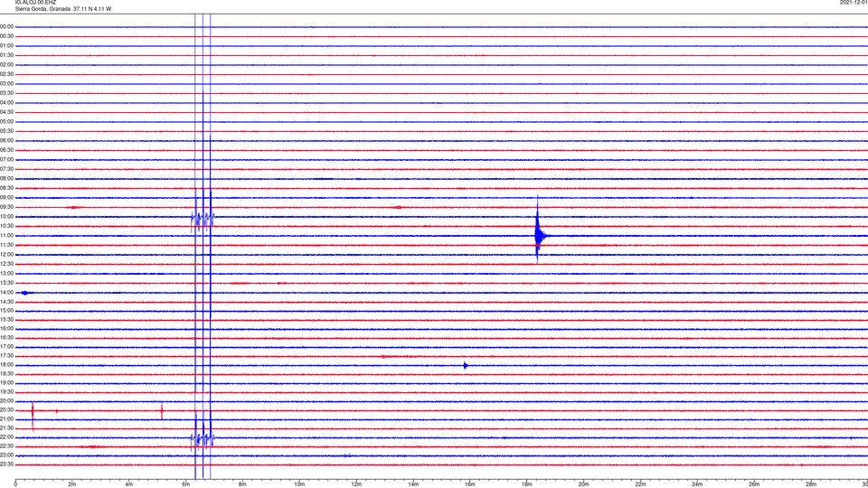The image size is (868, 488).
Task: Click the 16m tick label on time axis
Action: point(470,484)
